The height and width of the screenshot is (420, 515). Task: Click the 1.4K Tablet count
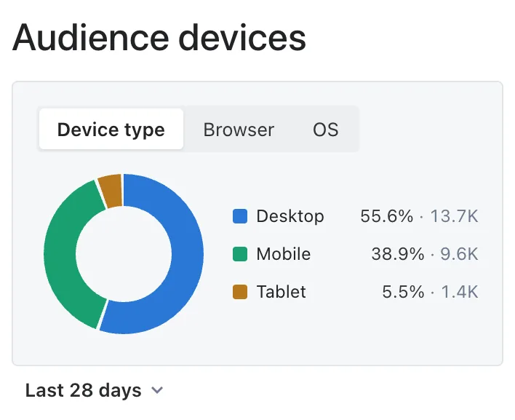point(460,292)
